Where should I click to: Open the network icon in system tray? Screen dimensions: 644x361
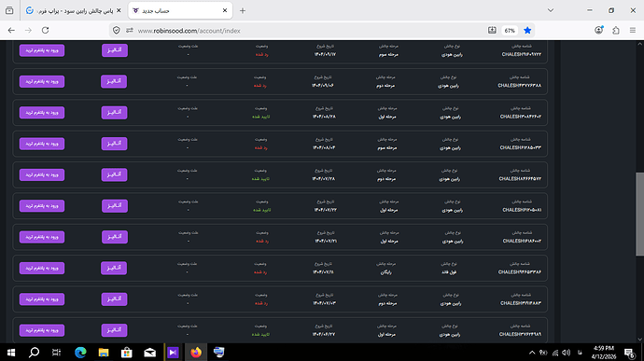555,353
